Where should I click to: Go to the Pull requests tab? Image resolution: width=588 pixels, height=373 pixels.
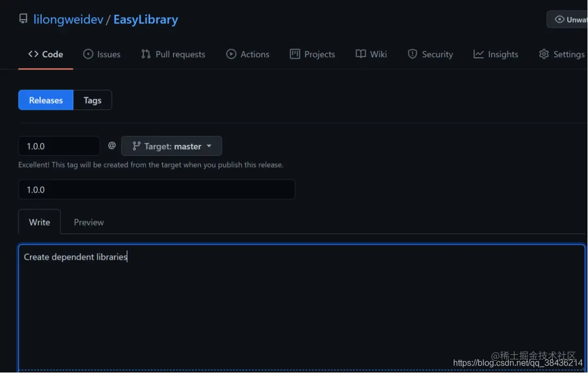(x=173, y=54)
